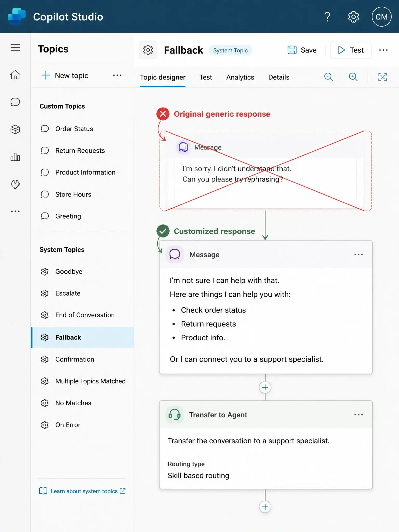Open the Return Requests topic
The height and width of the screenshot is (532, 399).
pyautogui.click(x=82, y=151)
